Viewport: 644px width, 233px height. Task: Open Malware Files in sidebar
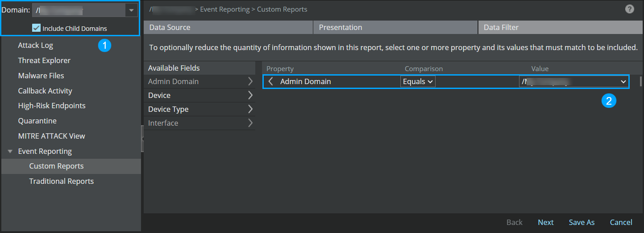pos(41,76)
